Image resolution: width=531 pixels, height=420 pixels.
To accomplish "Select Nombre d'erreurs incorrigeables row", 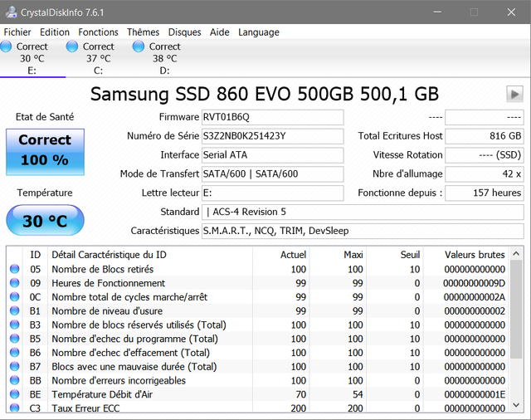I will [x=258, y=380].
